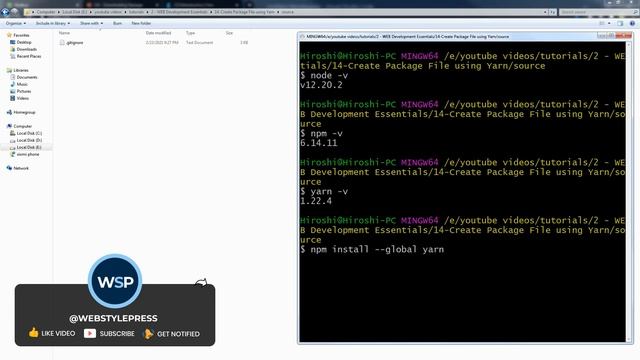Click Computer in the address breadcrumb
Image resolution: width=640 pixels, height=360 pixels.
click(46, 12)
